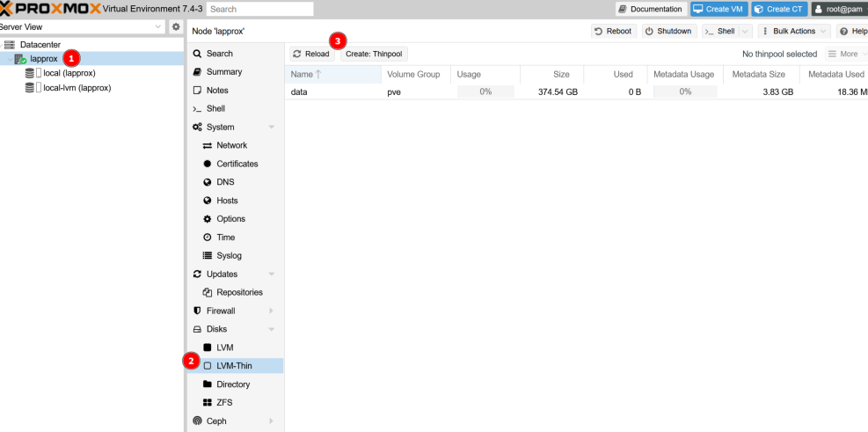Click Create: Thinpool button
Viewport: 868px width, 432px height.
(375, 54)
